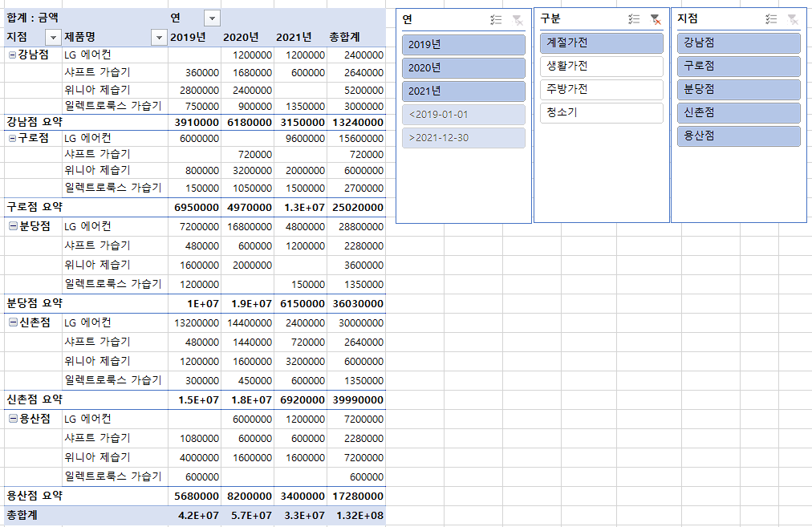Click the 강남점 요약 subtotal row label
This screenshot has width=812, height=527.
point(35,122)
